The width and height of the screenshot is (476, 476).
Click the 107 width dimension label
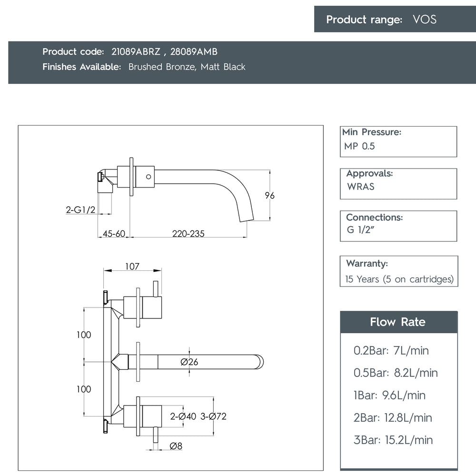pos(132,267)
